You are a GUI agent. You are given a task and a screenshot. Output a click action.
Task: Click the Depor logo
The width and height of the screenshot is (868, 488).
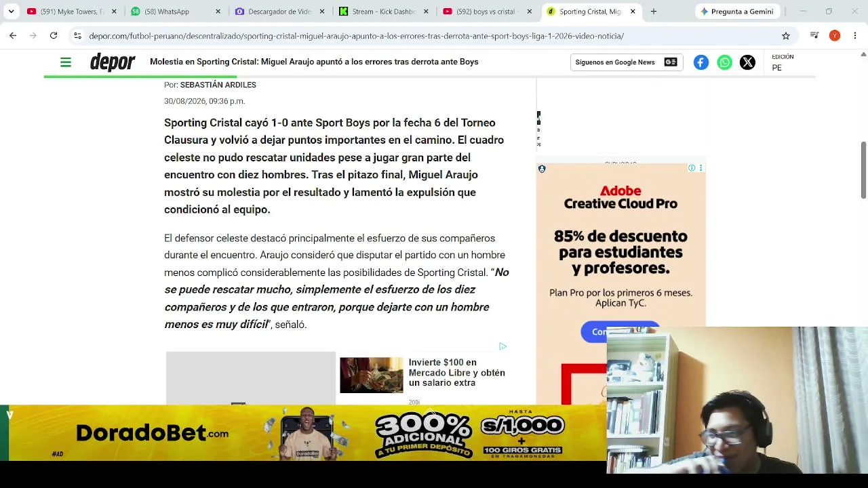click(113, 62)
